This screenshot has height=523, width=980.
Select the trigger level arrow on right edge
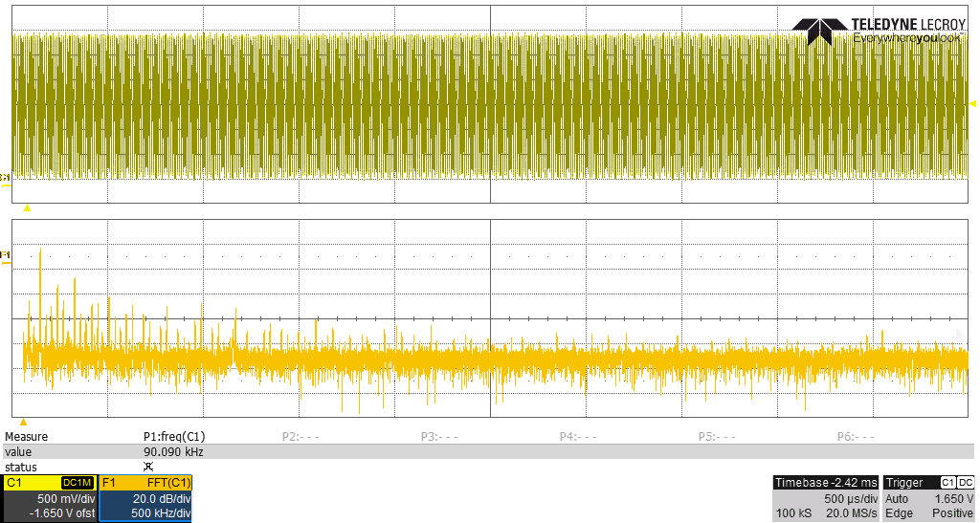tap(972, 102)
